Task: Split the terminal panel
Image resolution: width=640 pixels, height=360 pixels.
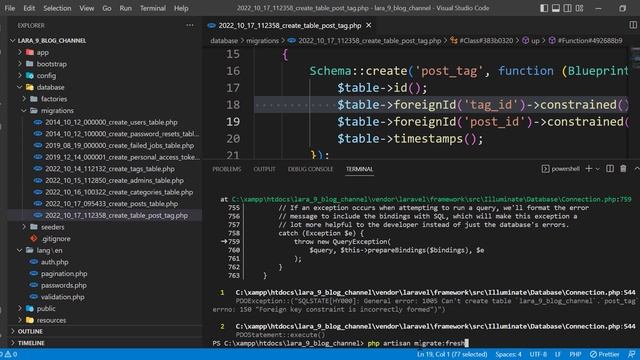Action: [610, 169]
